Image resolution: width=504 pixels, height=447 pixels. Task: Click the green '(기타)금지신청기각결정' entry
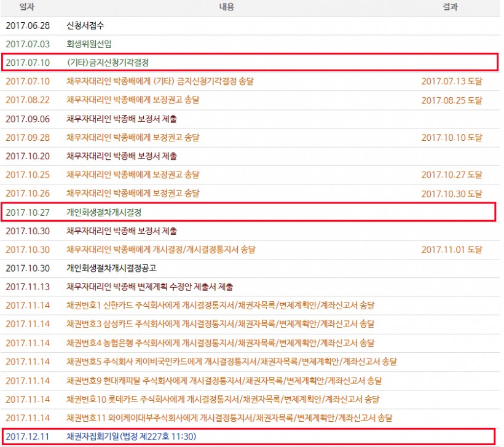click(x=108, y=62)
